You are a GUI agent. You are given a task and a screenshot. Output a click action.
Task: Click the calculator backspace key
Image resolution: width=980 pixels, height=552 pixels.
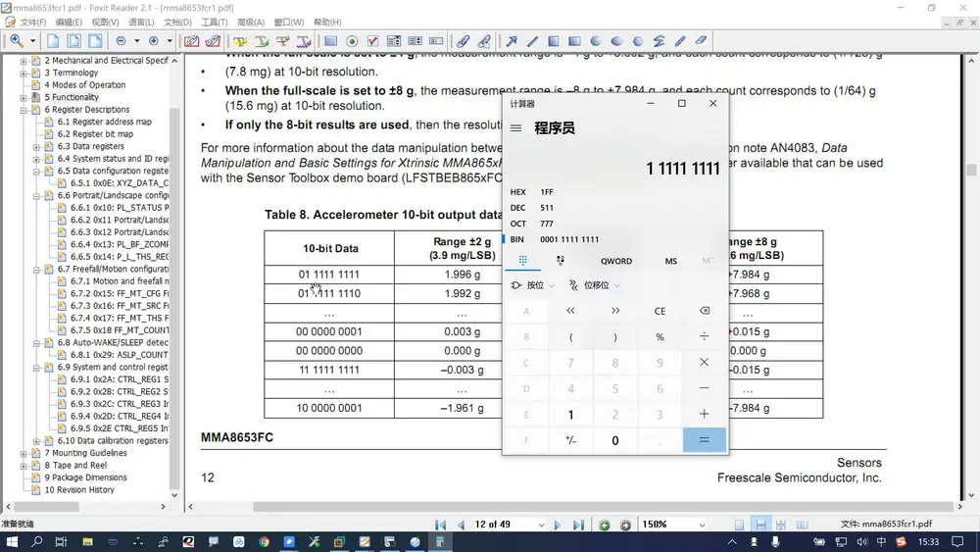[704, 311]
